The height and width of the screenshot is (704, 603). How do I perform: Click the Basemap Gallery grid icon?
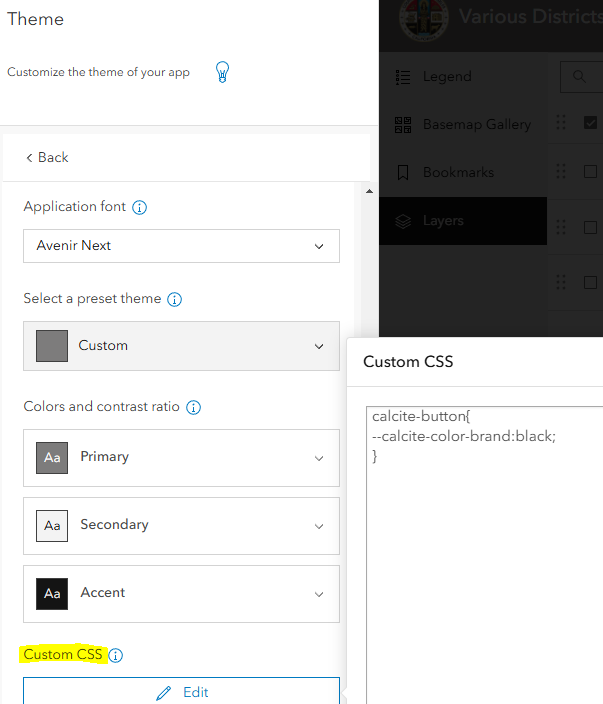click(x=403, y=125)
